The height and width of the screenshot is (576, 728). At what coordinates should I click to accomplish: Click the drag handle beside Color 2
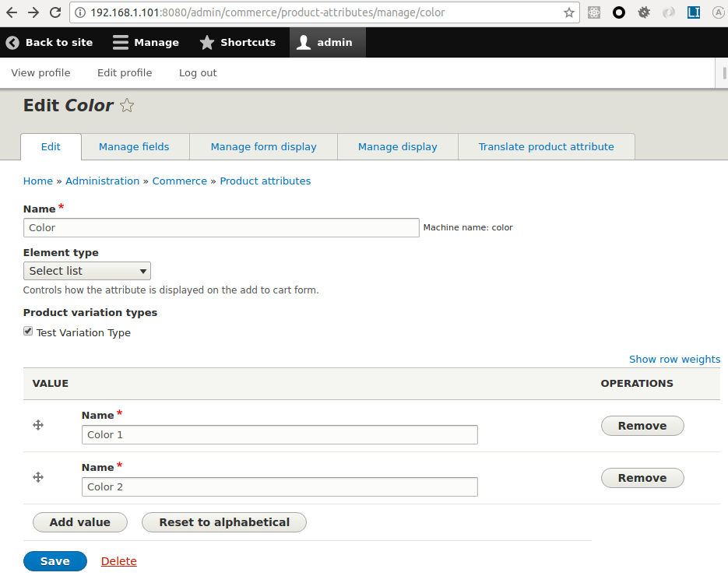(x=37, y=477)
